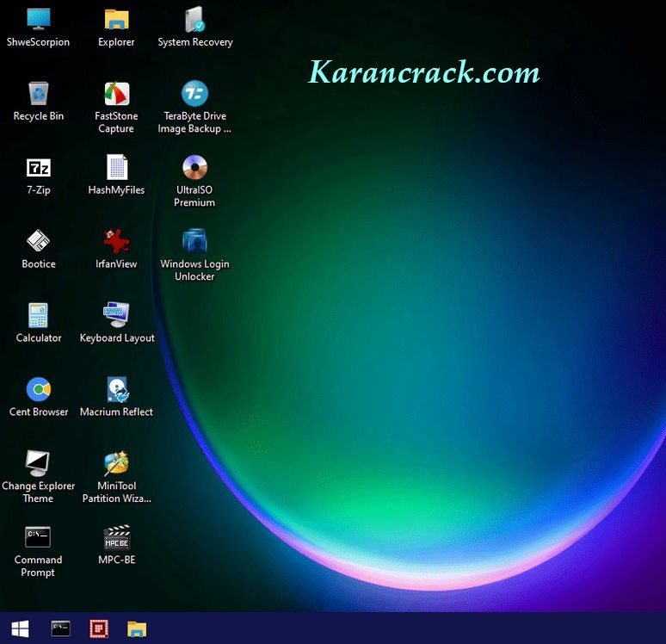
Task: Open Command Prompt from the taskbar
Action: pos(61,629)
